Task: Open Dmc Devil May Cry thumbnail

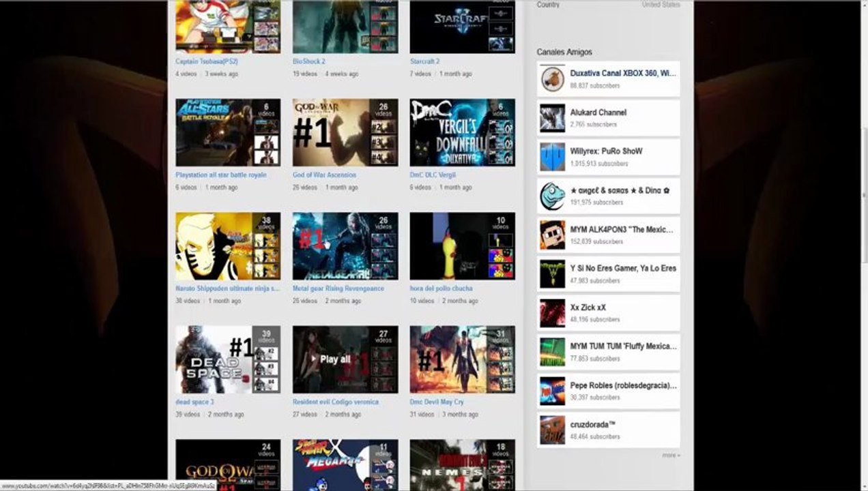Action: [463, 359]
